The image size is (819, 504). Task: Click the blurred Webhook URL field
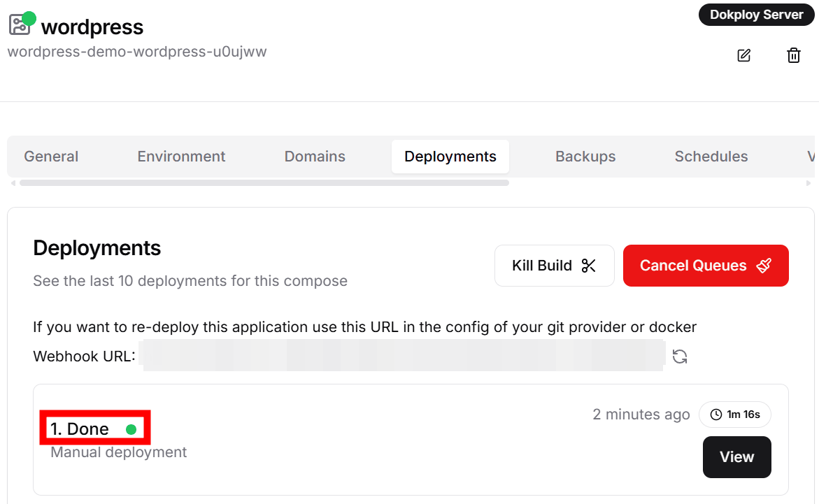click(x=402, y=356)
